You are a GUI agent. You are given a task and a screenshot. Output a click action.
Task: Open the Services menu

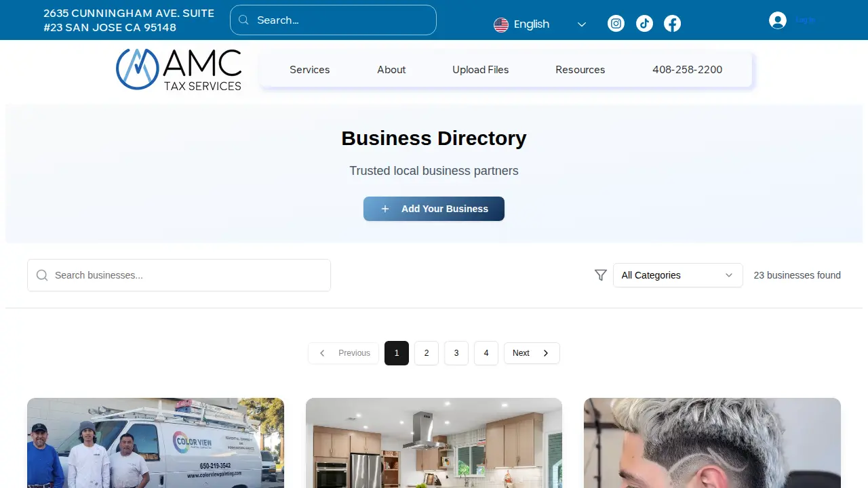(310, 70)
